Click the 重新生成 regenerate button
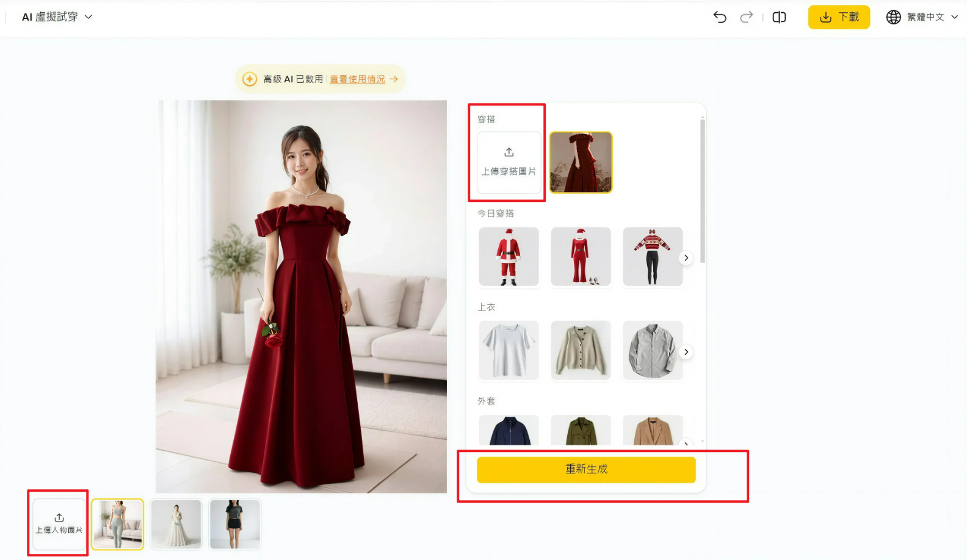 (586, 470)
